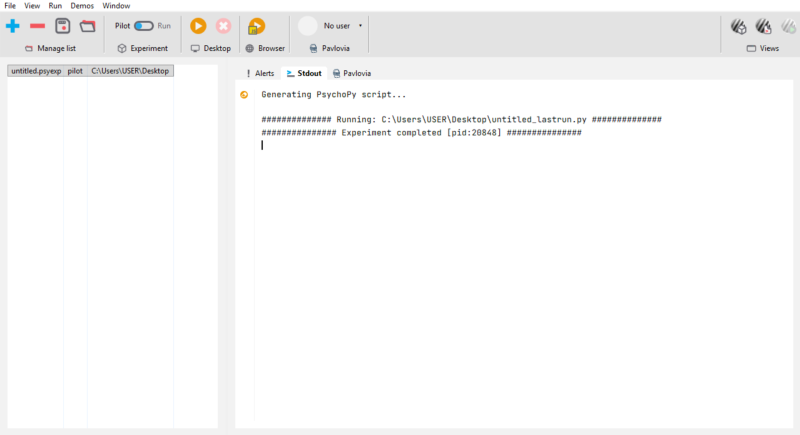Remove experiment with red minus icon
Viewport: 800px width, 435px height.
[37, 26]
